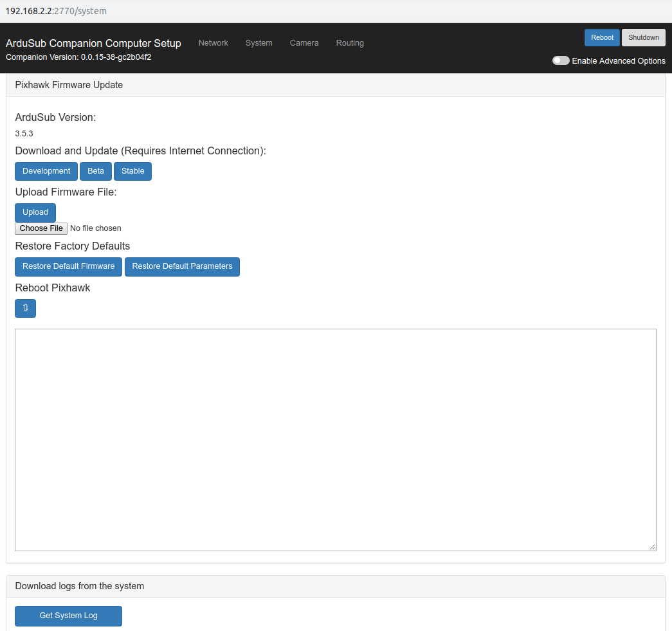Open the System menu item
Screen dimensions: 672x631
pos(259,43)
